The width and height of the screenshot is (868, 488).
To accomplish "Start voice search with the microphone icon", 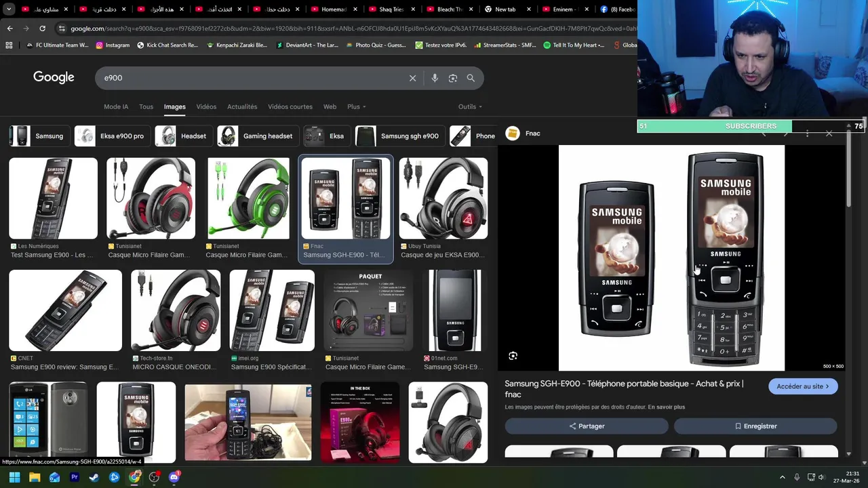I will pyautogui.click(x=435, y=78).
